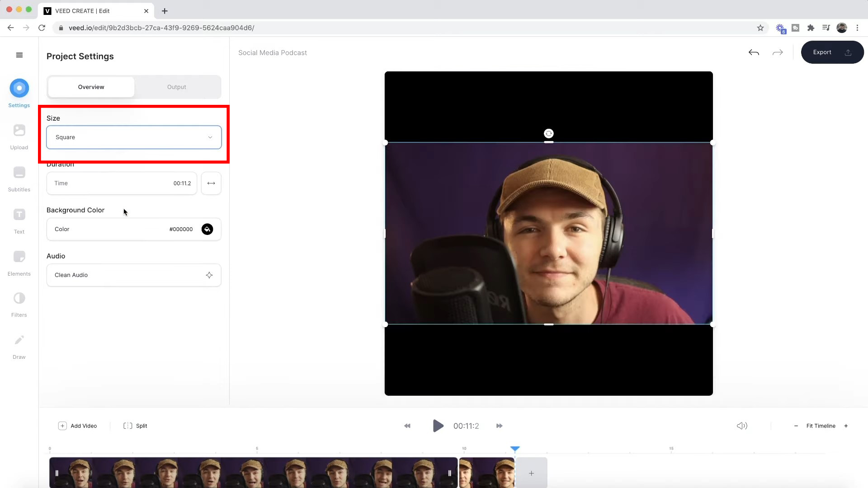Open the hamburger menu

19,55
